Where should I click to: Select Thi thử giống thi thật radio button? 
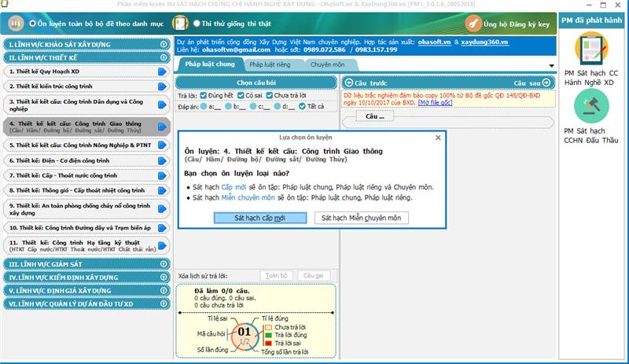point(197,24)
